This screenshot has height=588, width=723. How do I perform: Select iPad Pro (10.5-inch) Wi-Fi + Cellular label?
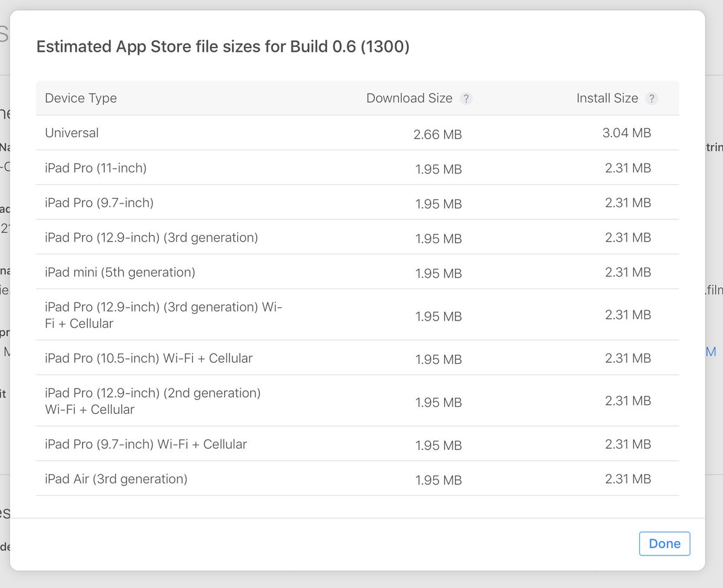[149, 358]
